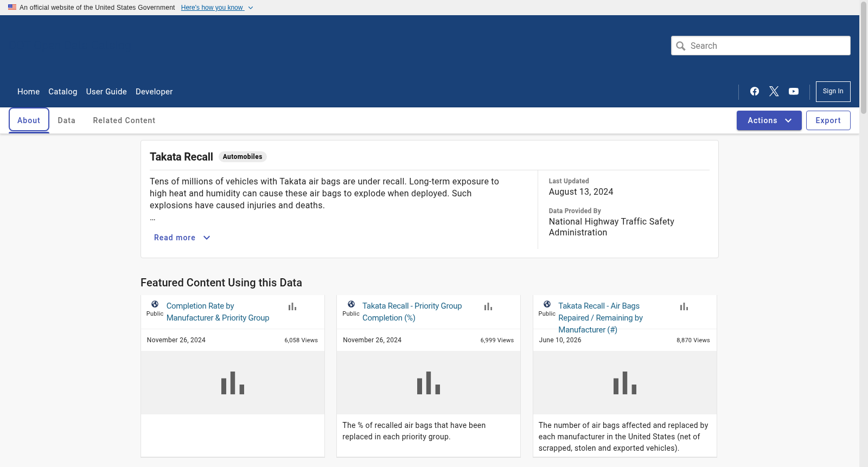This screenshot has width=868, height=467.
Task: Expand the Actions dropdown
Action: point(769,120)
